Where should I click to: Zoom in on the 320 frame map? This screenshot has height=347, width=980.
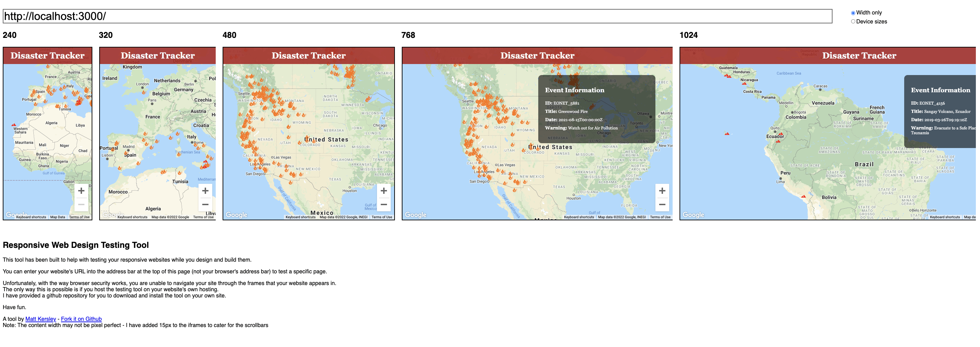click(205, 191)
